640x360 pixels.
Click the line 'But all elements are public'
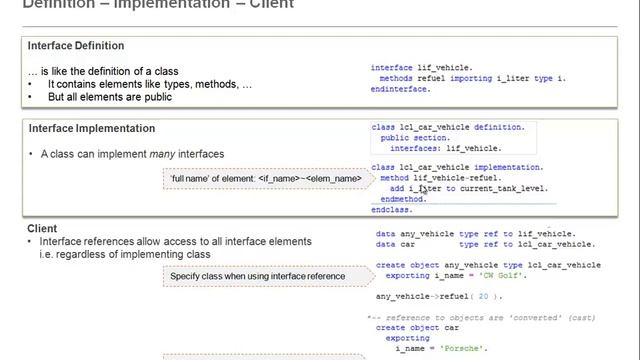[x=110, y=97]
